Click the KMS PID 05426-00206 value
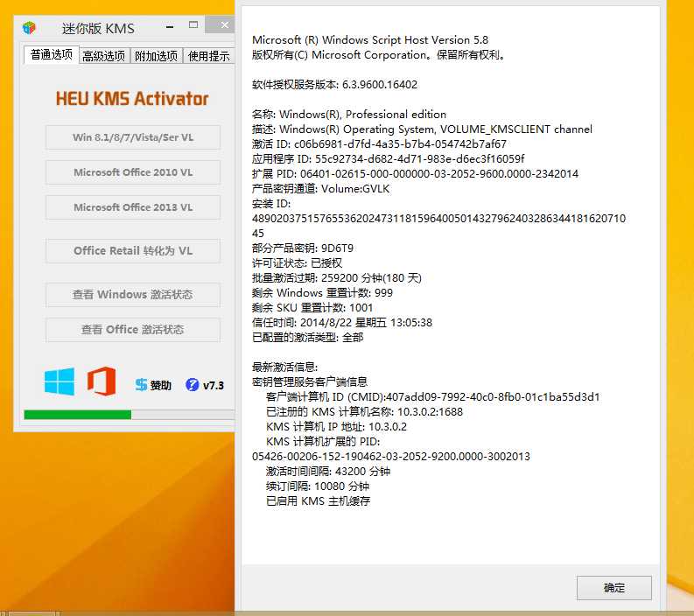 pos(391,456)
